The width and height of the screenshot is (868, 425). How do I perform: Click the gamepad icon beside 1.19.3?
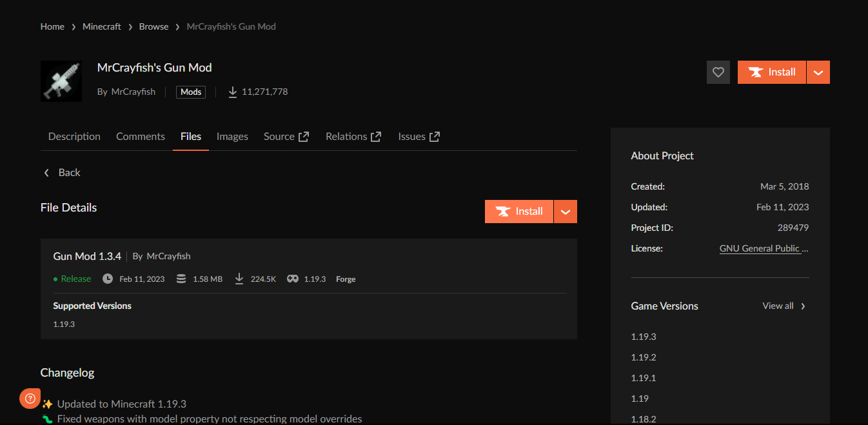coord(293,279)
